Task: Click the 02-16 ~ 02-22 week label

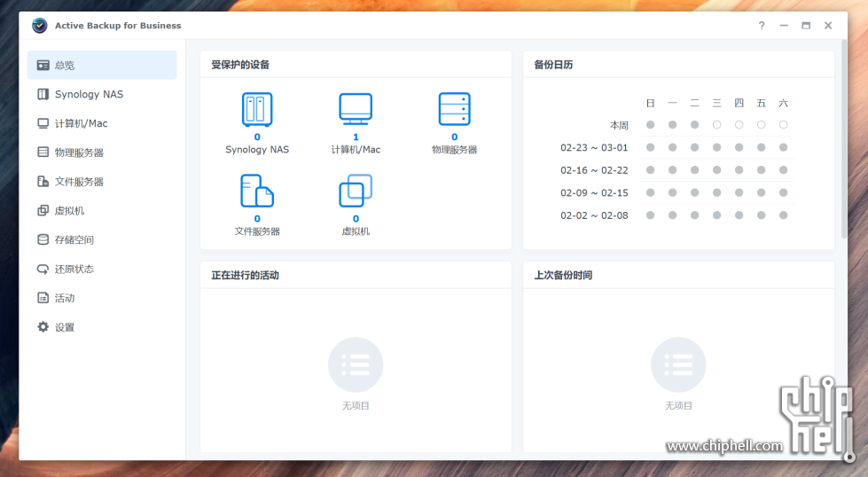Action: 594,170
